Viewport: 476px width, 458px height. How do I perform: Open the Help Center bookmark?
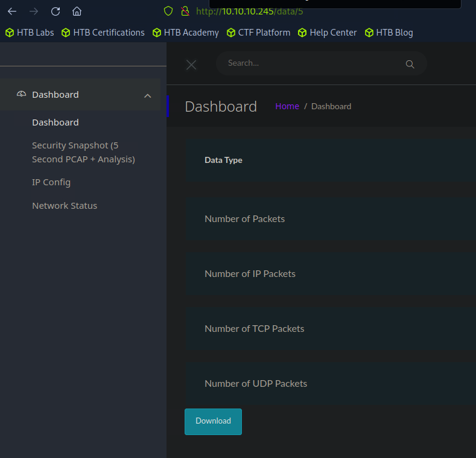point(327,33)
